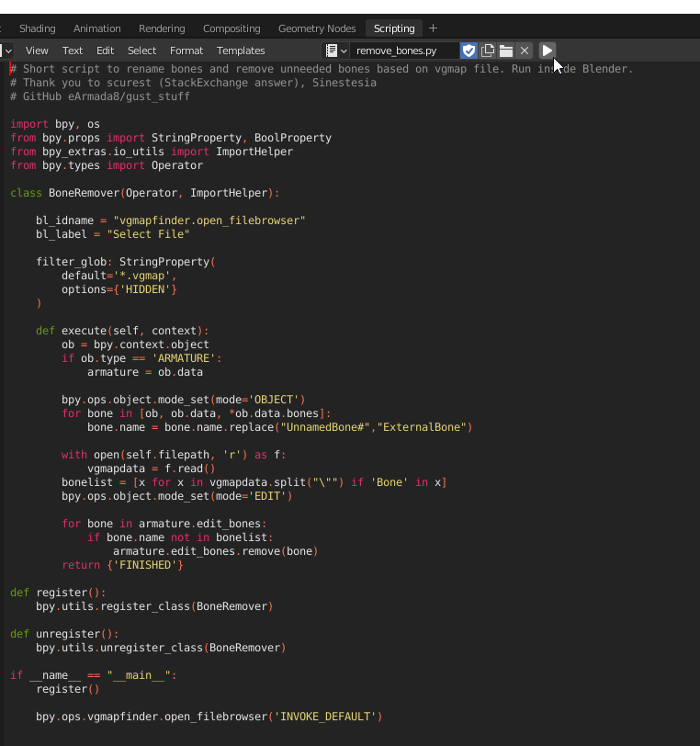Run the script with the play button
The image size is (700, 746).
(x=548, y=51)
